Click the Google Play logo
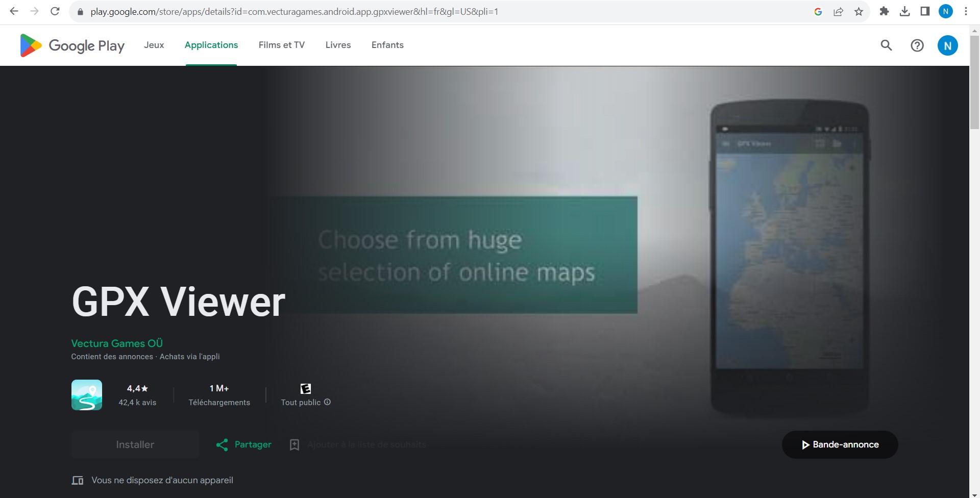The width and height of the screenshot is (980, 498). click(72, 45)
